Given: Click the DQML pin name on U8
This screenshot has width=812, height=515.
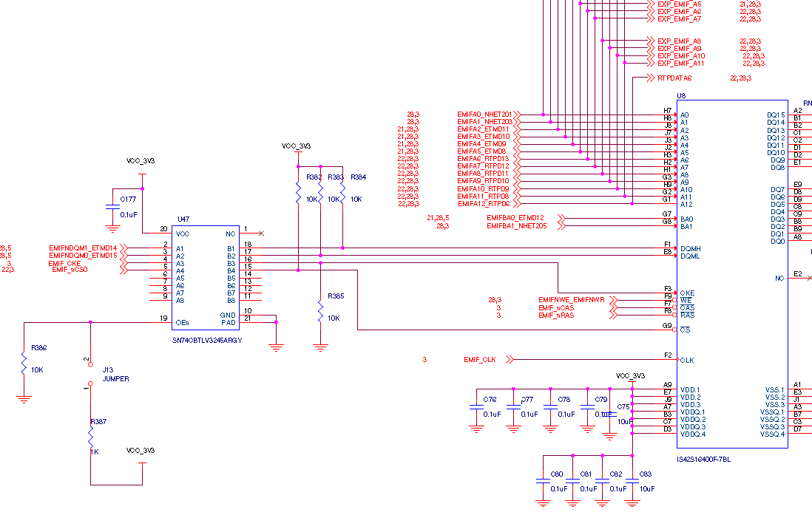Looking at the screenshot, I should tap(690, 256).
